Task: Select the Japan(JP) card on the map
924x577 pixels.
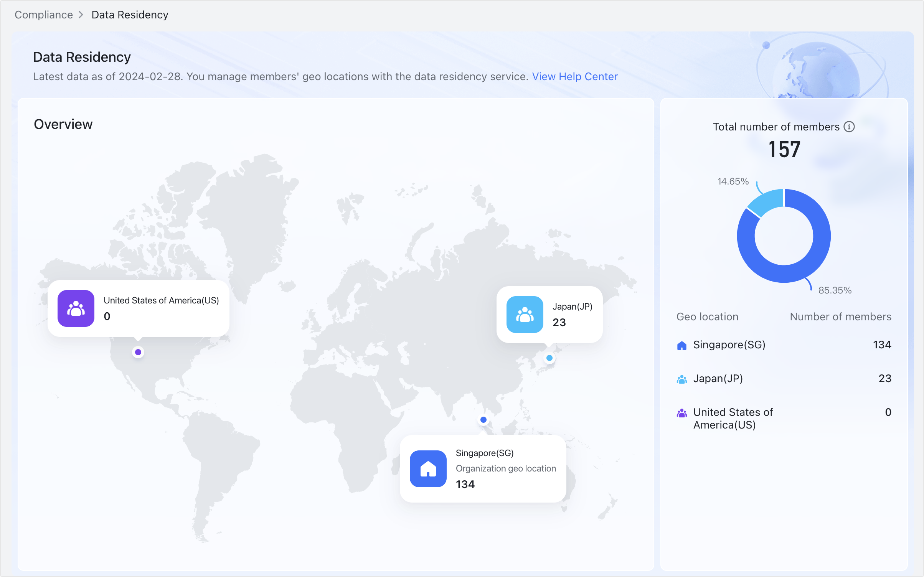Action: click(549, 314)
